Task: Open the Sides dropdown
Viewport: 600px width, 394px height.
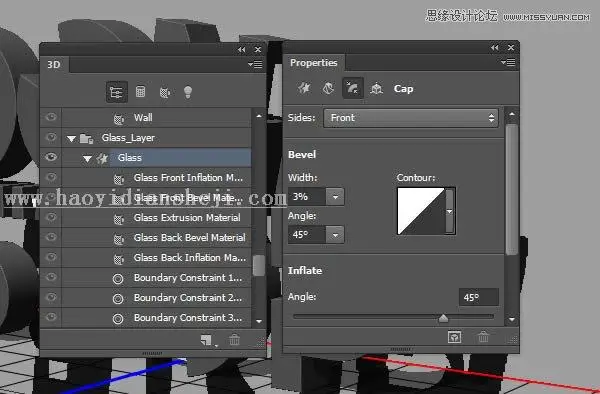Action: click(x=411, y=118)
